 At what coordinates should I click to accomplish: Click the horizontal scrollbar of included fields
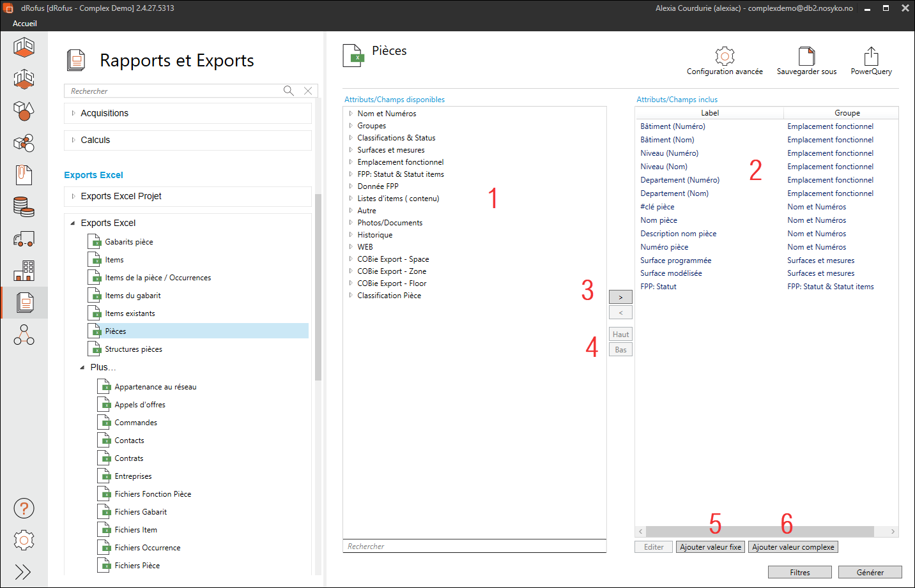(759, 531)
